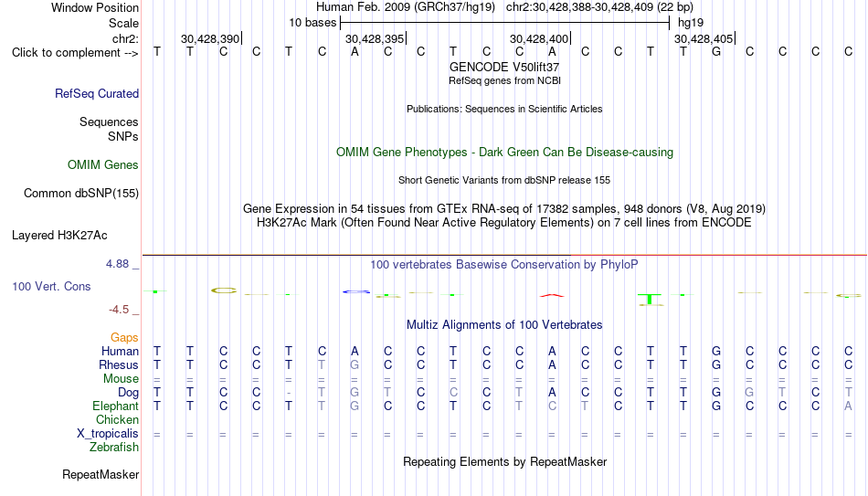Select the Elephant species row label
This screenshot has height=496, width=868.
(x=115, y=406)
